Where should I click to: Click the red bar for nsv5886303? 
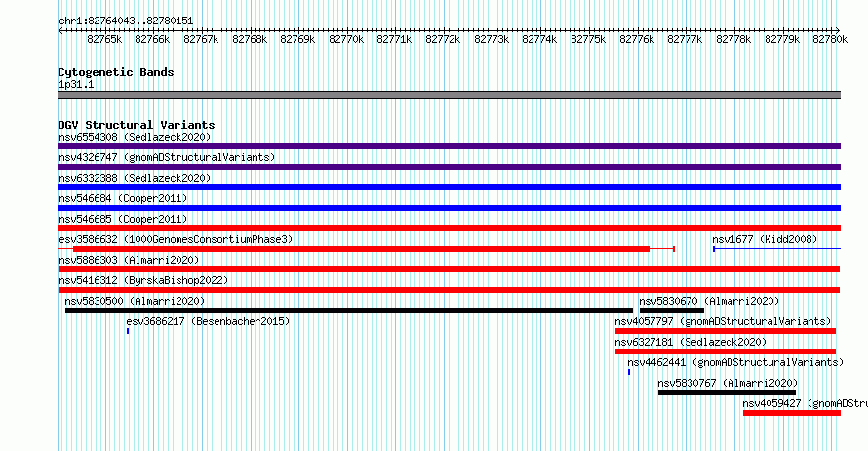coord(449,269)
